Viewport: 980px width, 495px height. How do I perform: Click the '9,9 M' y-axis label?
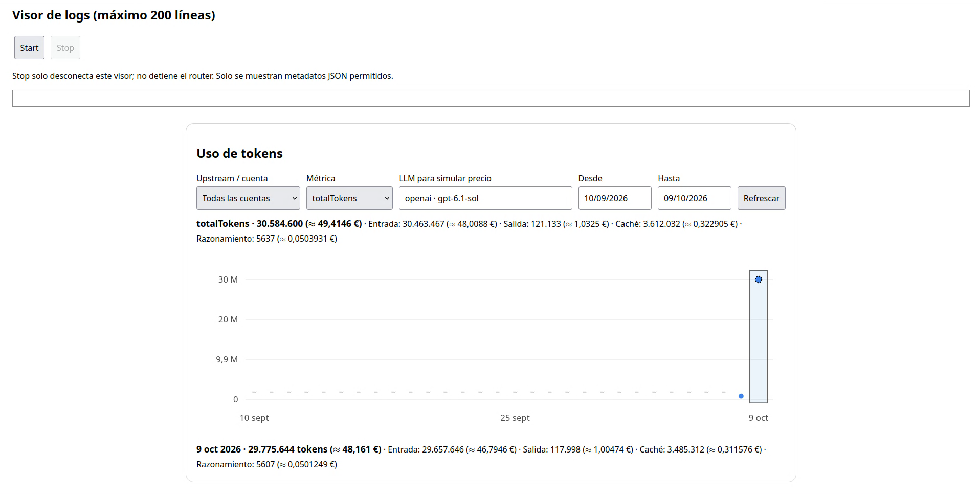227,359
